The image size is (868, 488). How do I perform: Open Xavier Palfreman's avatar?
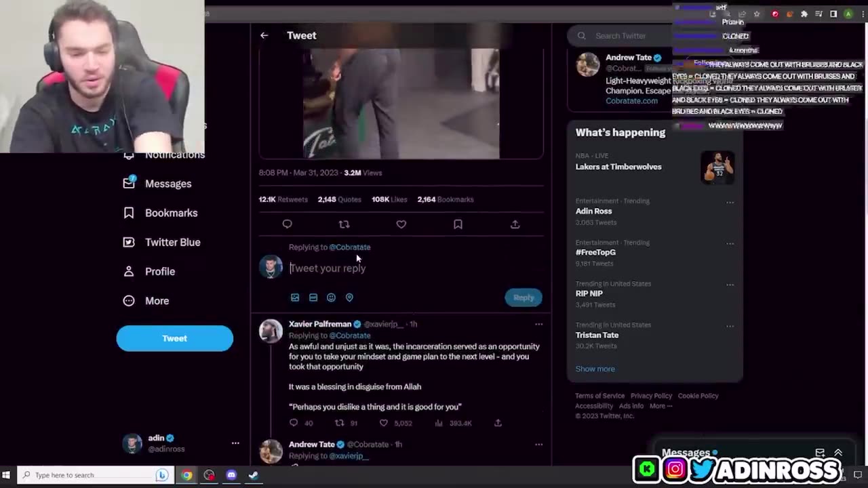271,331
